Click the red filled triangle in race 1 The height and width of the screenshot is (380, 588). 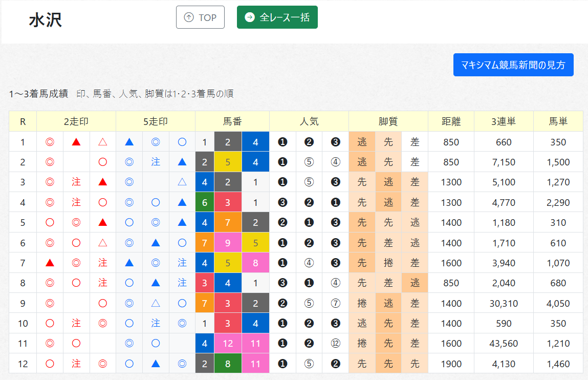pos(76,142)
